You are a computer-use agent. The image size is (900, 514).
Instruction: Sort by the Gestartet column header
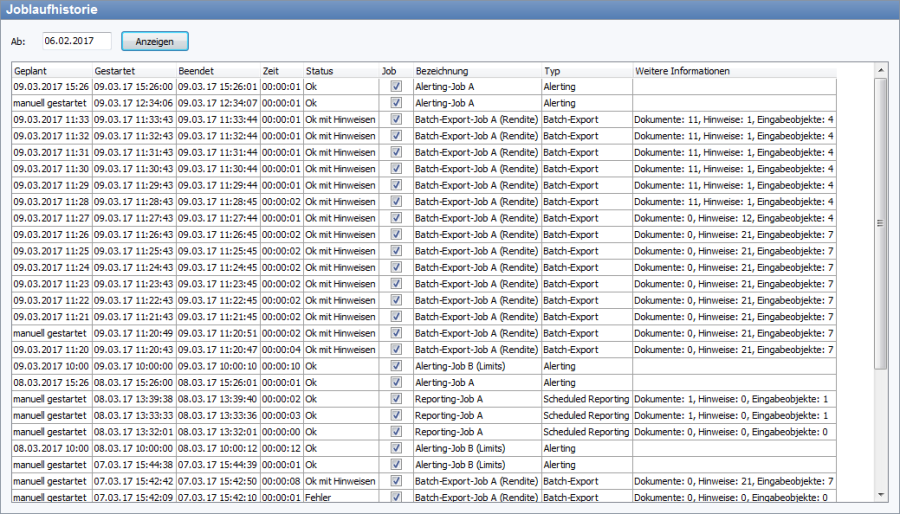(x=133, y=71)
